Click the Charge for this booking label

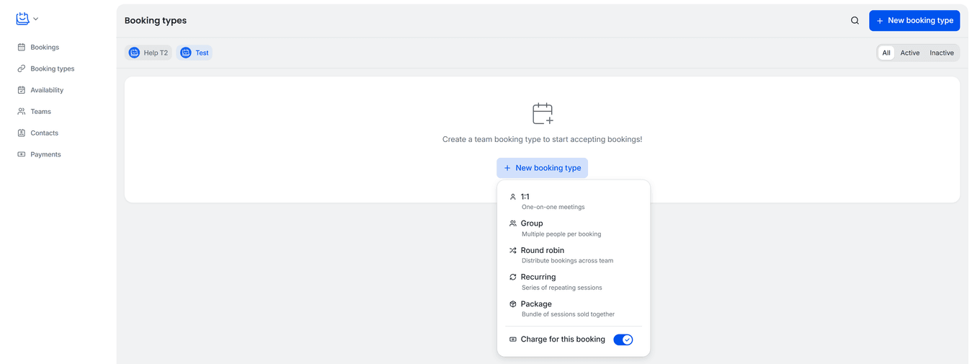[x=563, y=339]
